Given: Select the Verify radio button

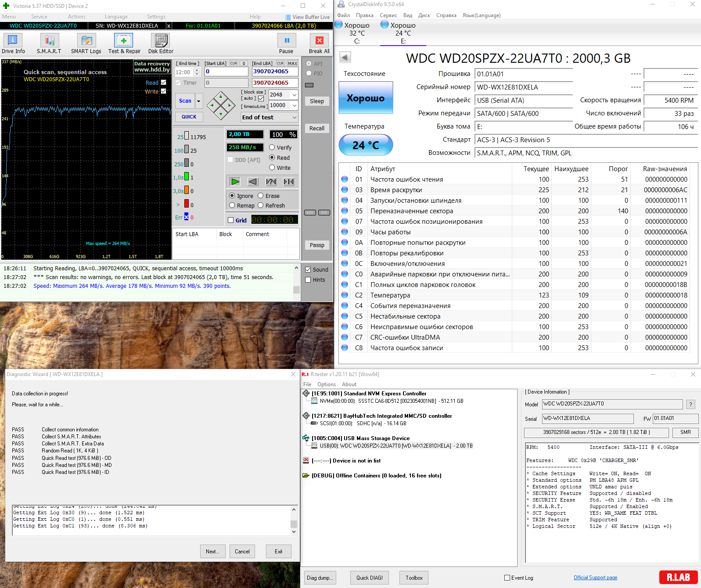Looking at the screenshot, I should point(272,147).
